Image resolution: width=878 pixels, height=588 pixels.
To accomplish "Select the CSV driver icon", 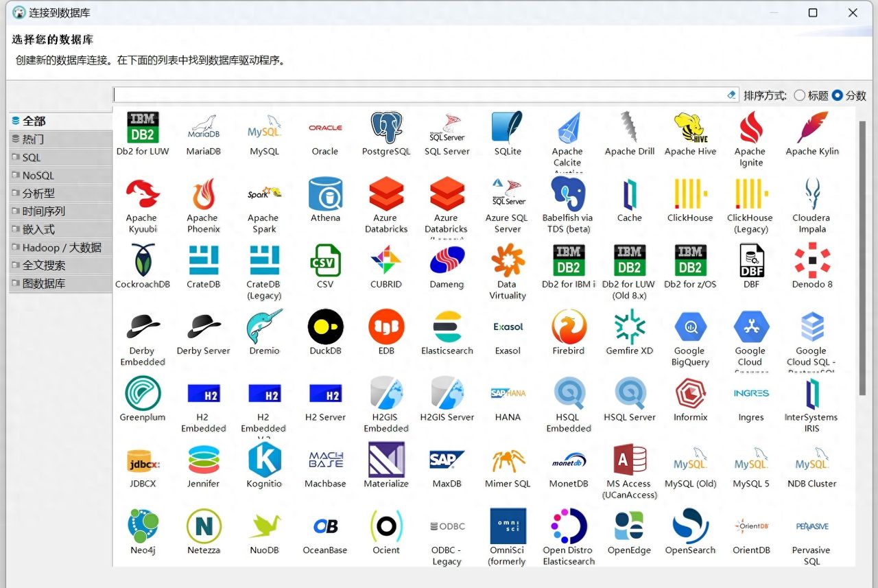I will (x=325, y=261).
